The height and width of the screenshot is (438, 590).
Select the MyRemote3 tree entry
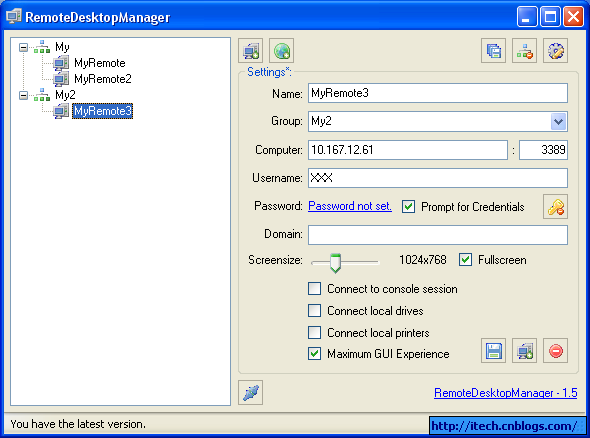[103, 111]
